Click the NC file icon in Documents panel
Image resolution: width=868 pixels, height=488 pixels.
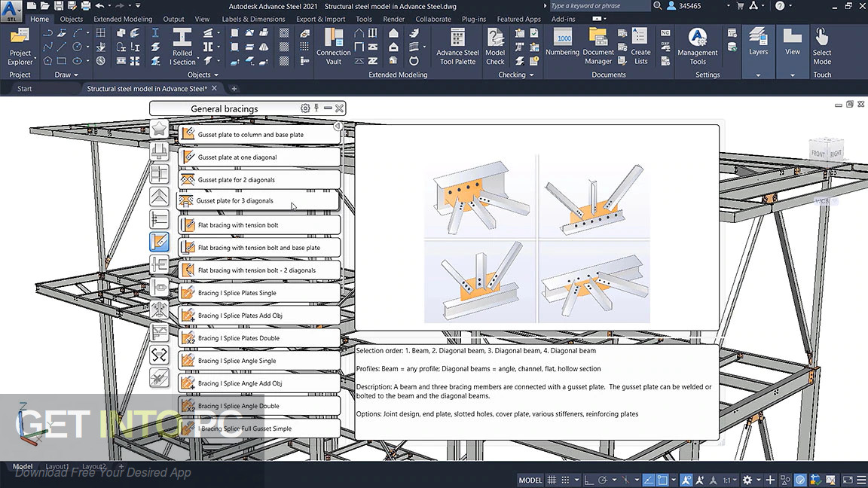(x=665, y=33)
